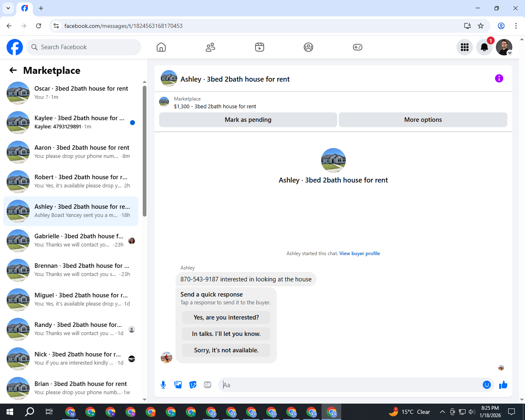Show hidden system tray icons
The height and width of the screenshot is (420, 525).
coord(442,412)
